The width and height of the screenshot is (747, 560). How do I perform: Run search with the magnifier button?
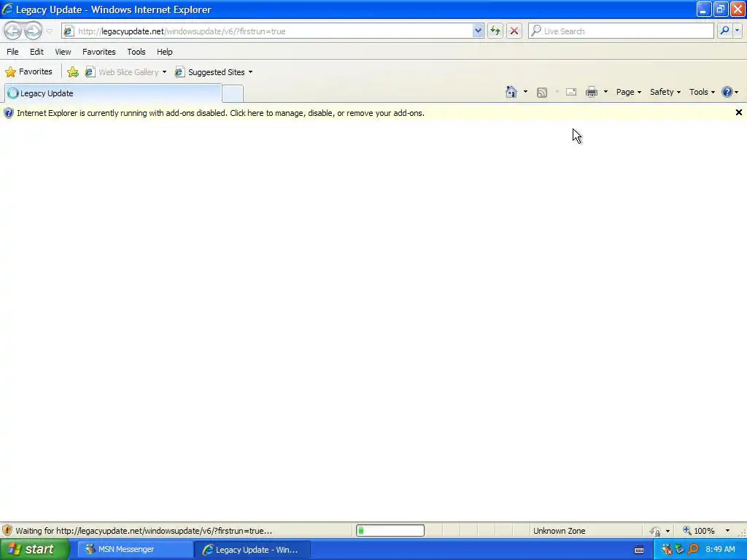click(724, 31)
